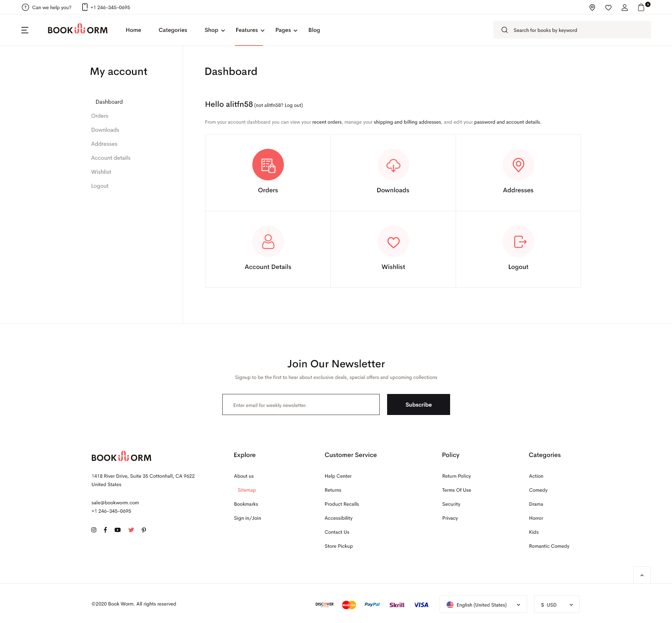672x623 pixels.
Task: Focus the newsletter email input field
Action: [x=301, y=405]
